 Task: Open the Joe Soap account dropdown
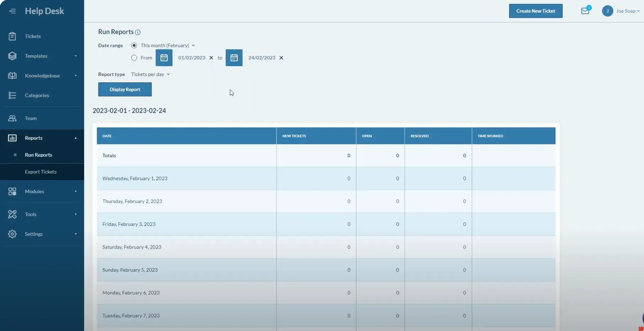pyautogui.click(x=625, y=11)
